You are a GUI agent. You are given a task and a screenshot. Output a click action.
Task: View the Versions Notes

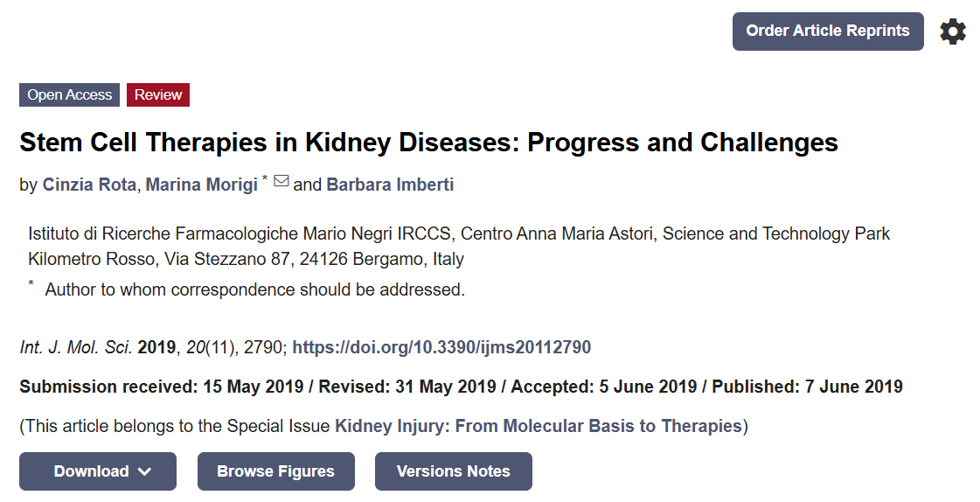pos(453,471)
